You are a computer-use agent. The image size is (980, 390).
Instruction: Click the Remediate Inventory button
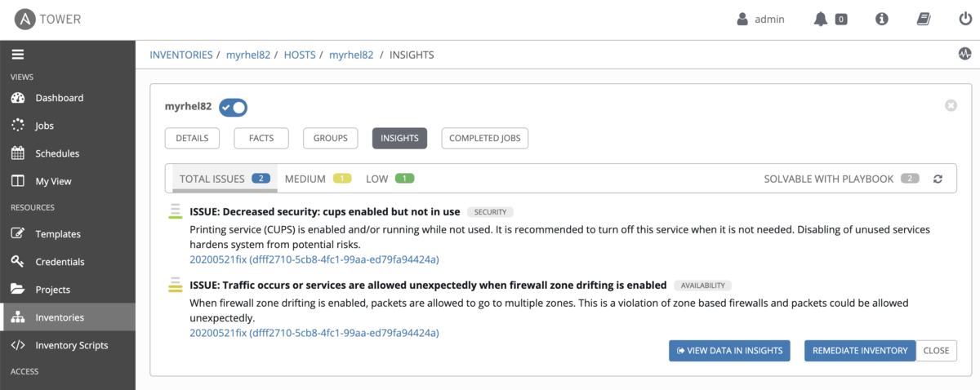point(860,350)
